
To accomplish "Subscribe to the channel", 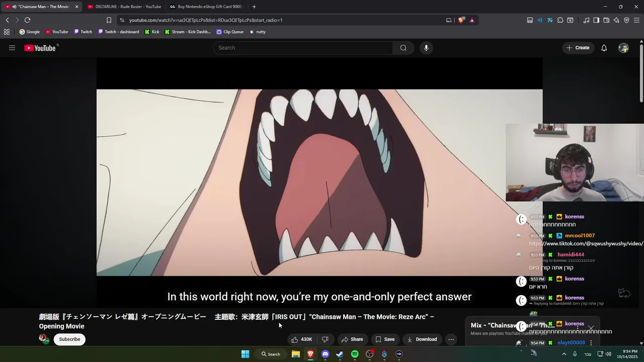I will 69,339.
